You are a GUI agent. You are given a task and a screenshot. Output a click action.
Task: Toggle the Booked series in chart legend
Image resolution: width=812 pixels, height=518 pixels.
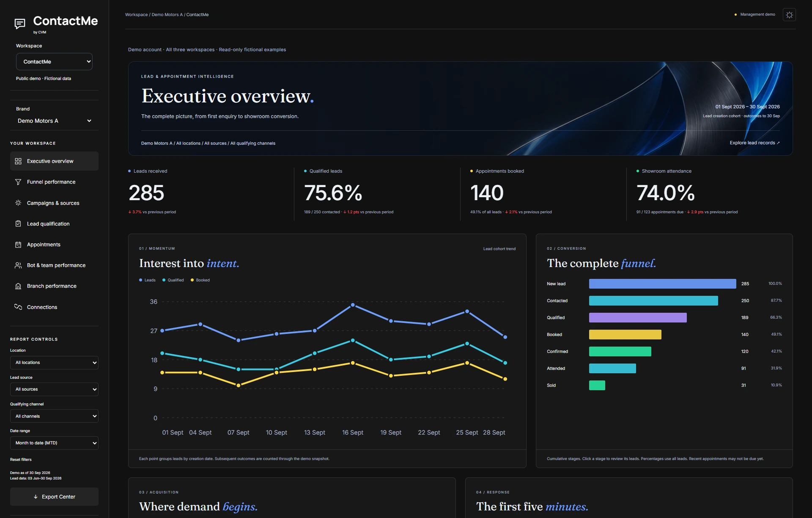(200, 280)
